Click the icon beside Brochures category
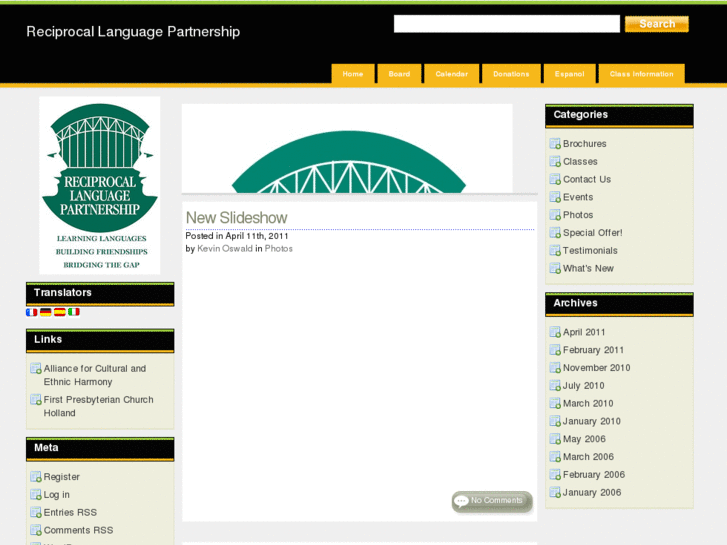Image resolution: width=727 pixels, height=545 pixels. point(555,144)
